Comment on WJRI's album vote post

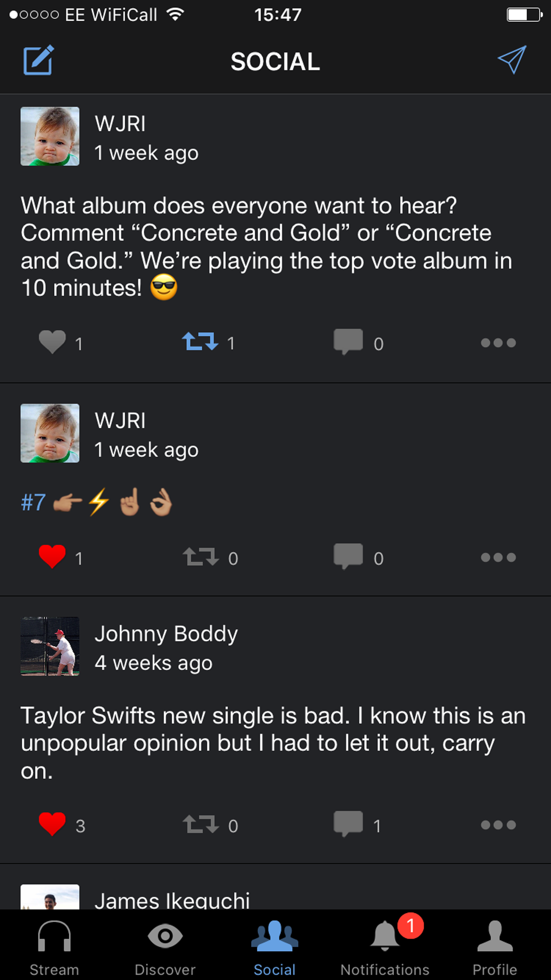[348, 342]
